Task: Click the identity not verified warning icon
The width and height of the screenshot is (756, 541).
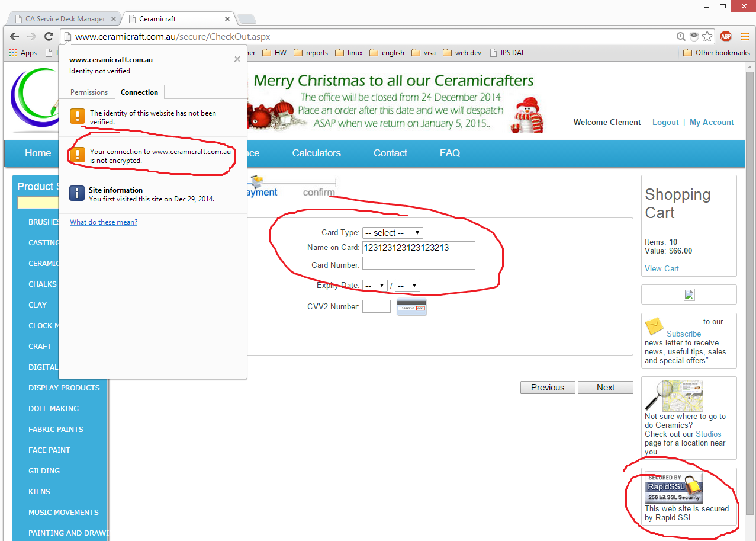Action: point(77,116)
